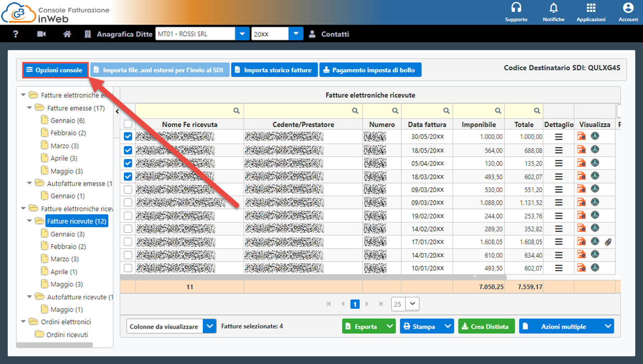The width and height of the screenshot is (643, 364).
Task: Open the year dropdown showing 20xx
Action: point(296,34)
